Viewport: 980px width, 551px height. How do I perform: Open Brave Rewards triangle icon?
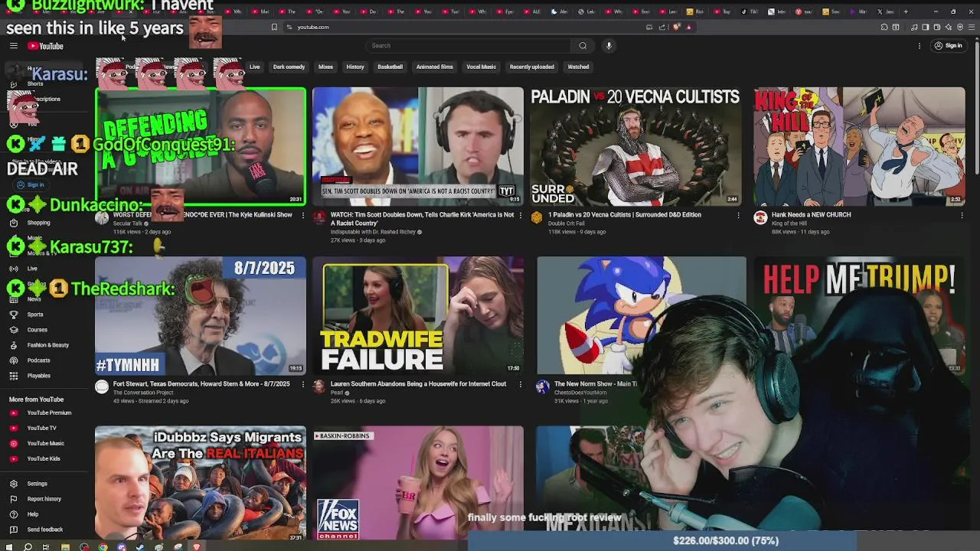click(x=689, y=27)
